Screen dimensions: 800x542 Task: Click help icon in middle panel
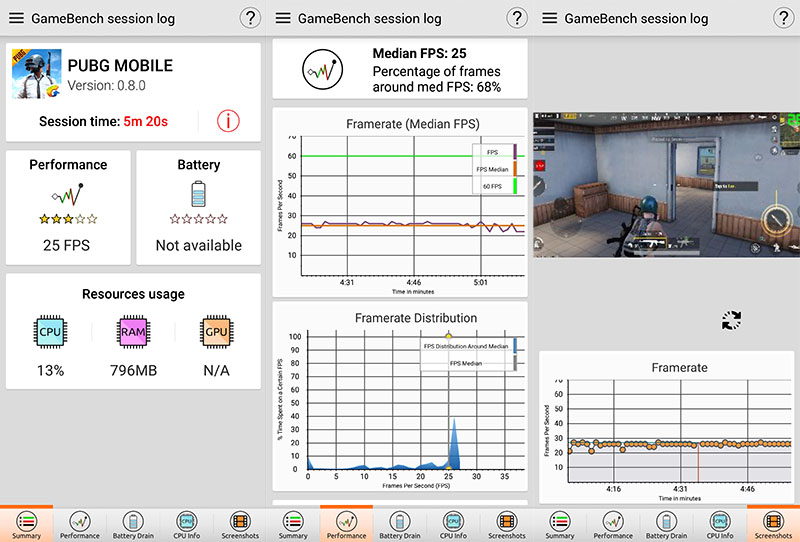517,18
